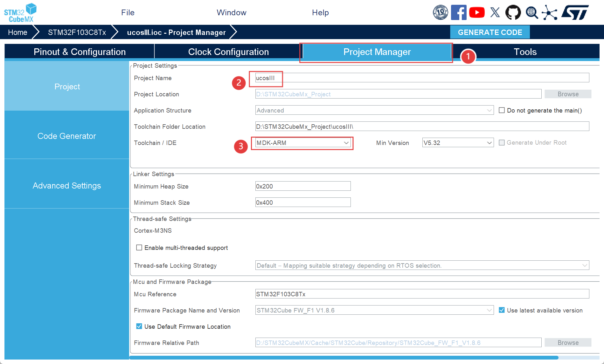Image resolution: width=604 pixels, height=364 pixels.
Task: Click the STM32CubeMX logo
Action: coord(20,13)
